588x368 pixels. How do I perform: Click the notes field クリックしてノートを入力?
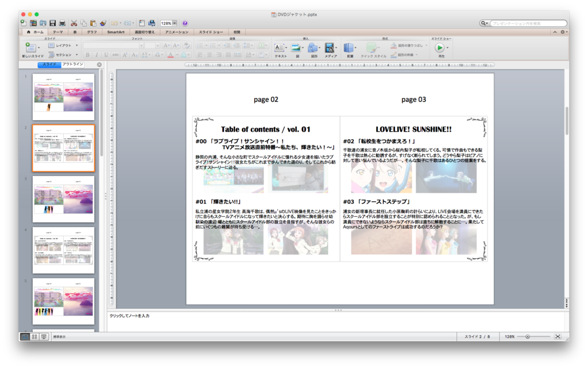coord(129,316)
